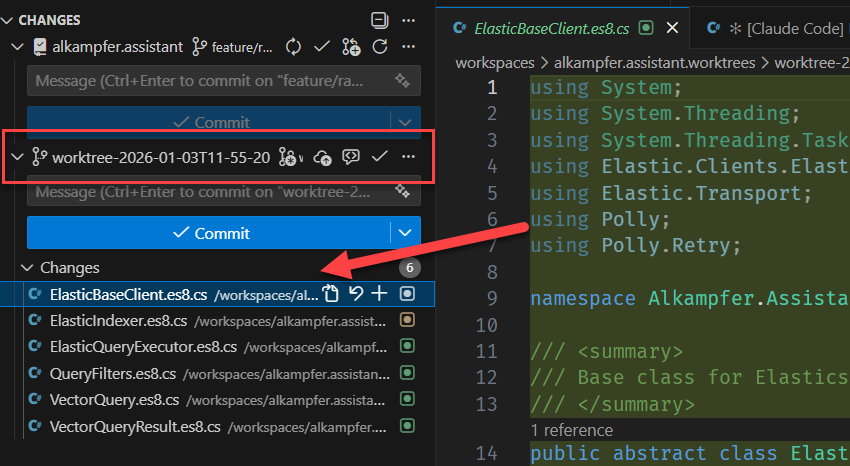Collapse the Changes file list
This screenshot has width=850, height=466.
(x=26, y=268)
